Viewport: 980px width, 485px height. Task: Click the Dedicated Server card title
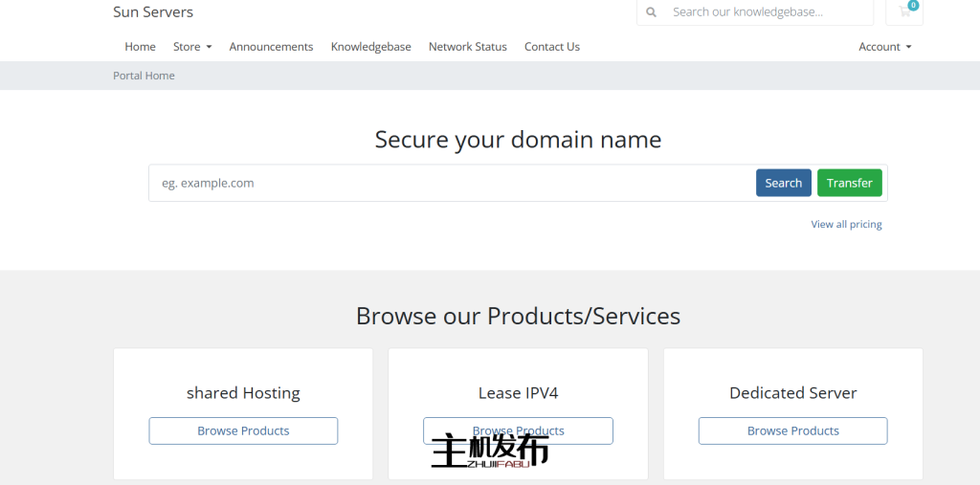792,393
